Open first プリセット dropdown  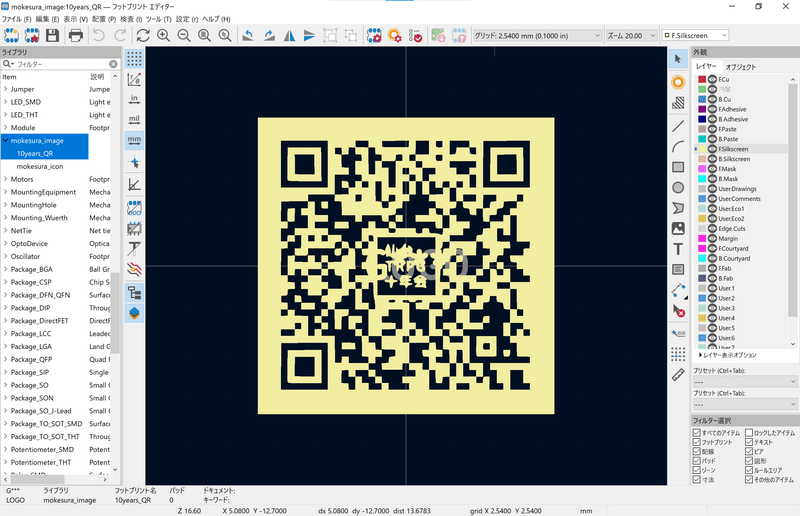(745, 382)
